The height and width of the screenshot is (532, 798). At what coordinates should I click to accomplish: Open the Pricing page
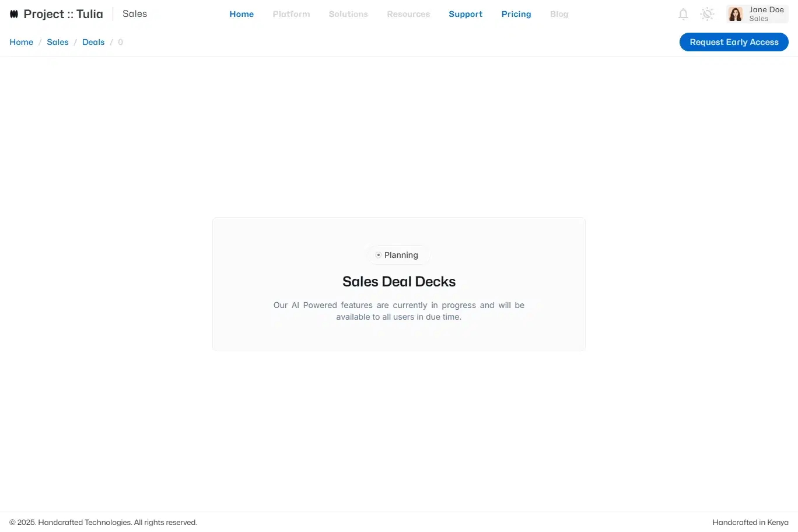[x=516, y=14]
